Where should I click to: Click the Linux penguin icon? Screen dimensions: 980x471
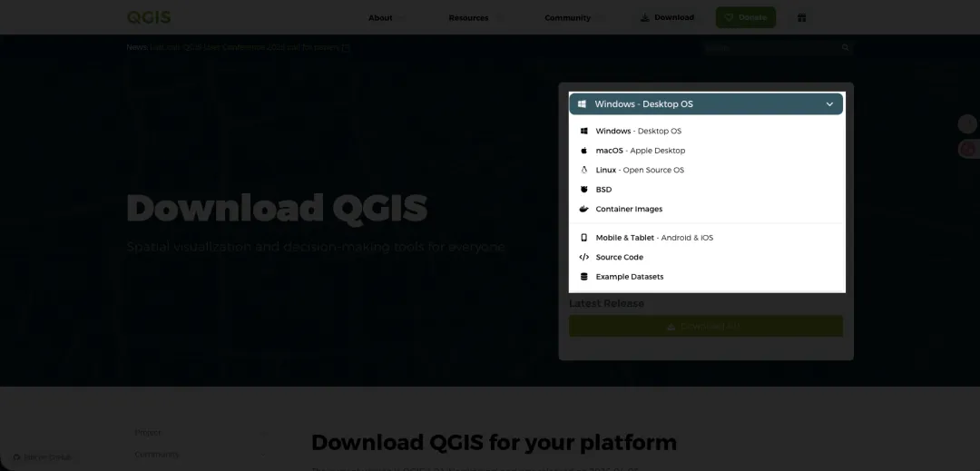point(583,170)
